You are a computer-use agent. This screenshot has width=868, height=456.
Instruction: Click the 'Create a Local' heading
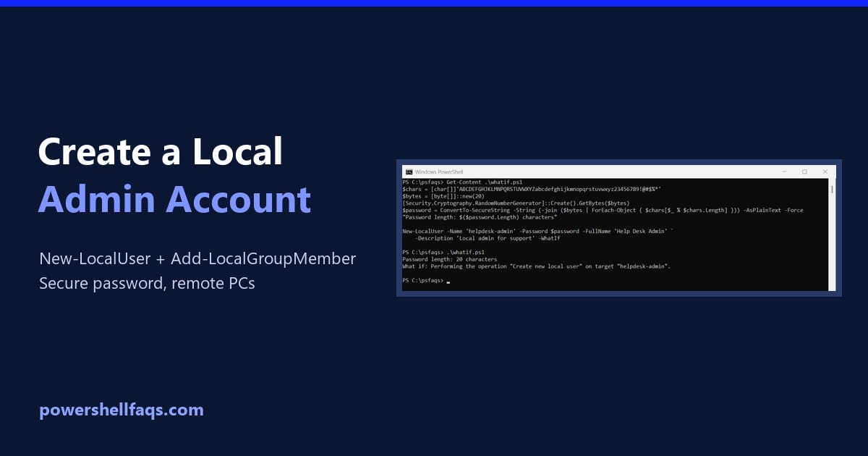point(161,153)
